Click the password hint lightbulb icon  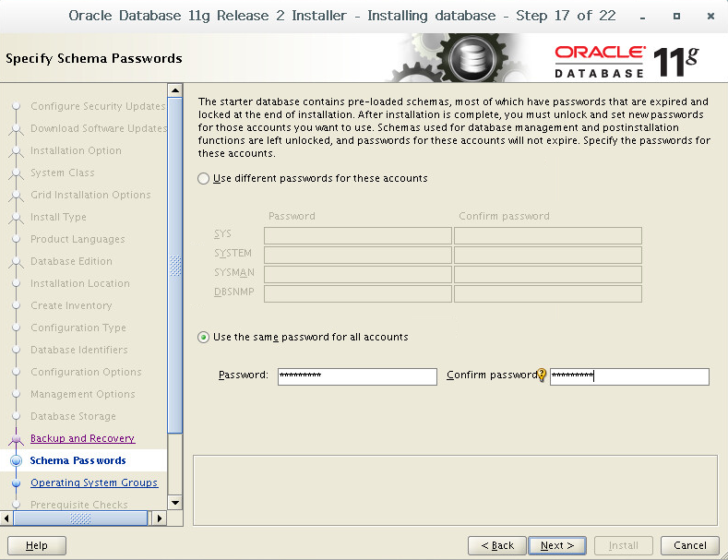tap(541, 375)
